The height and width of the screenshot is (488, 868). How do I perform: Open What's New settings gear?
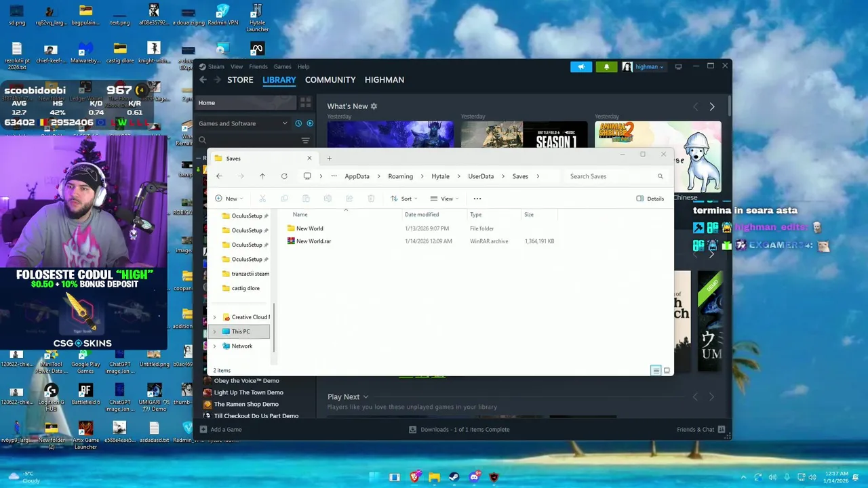(374, 106)
